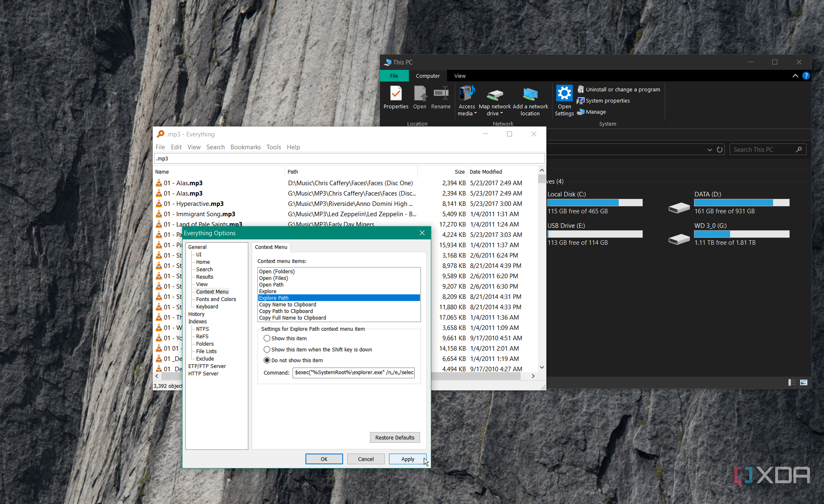Open the Bookmarks menu in Everything

pyautogui.click(x=245, y=147)
